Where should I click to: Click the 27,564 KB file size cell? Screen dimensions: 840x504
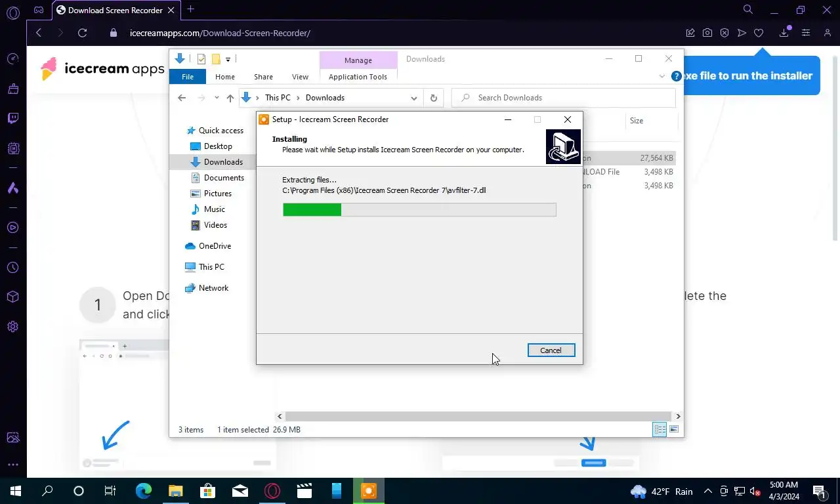[x=656, y=158]
